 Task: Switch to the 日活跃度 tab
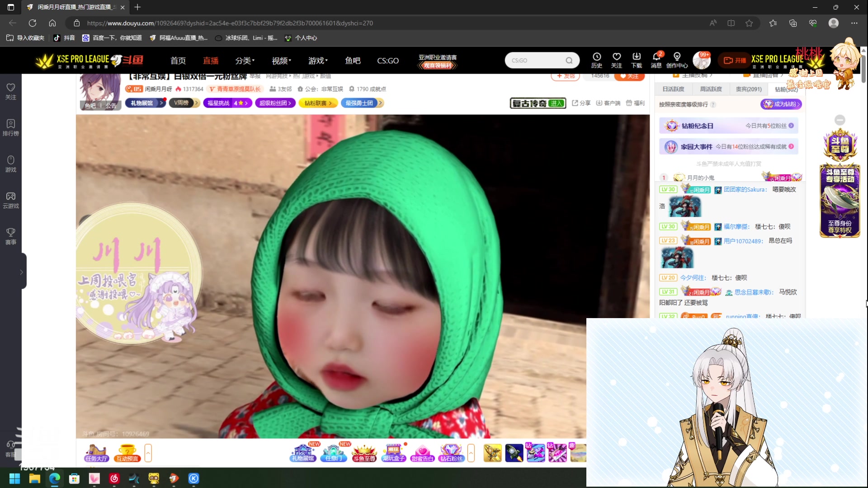click(673, 89)
